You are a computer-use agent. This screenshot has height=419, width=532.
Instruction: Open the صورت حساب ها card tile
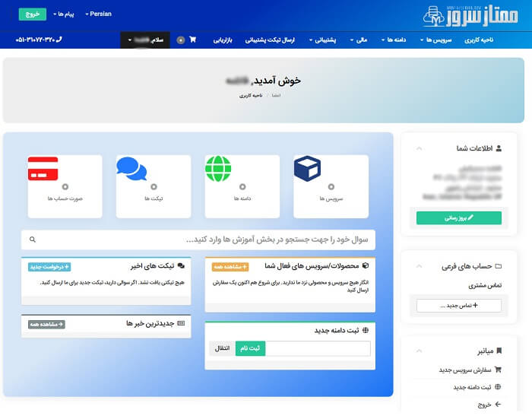pyautogui.click(x=65, y=186)
